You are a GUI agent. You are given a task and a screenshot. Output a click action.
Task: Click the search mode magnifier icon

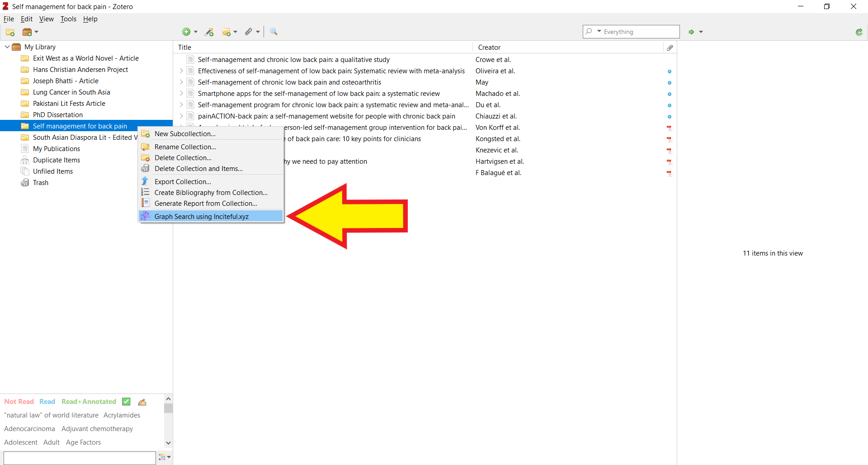pyautogui.click(x=589, y=32)
